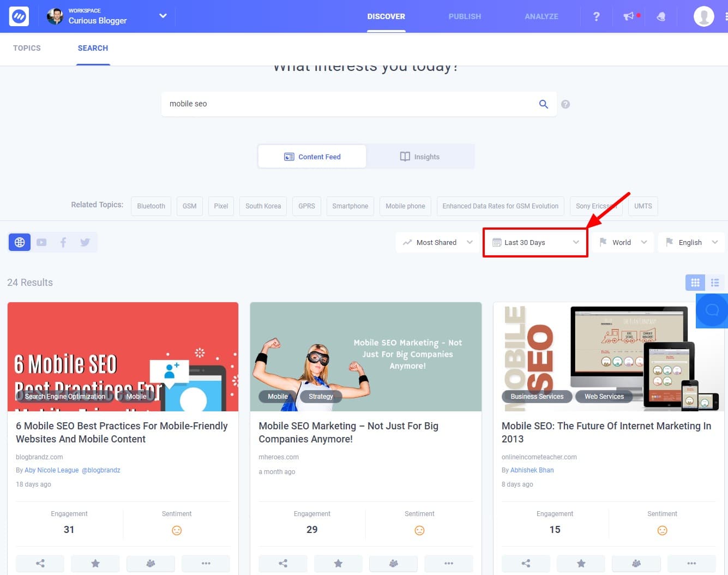
Task: Switch to the Topics subtab
Action: [x=27, y=48]
